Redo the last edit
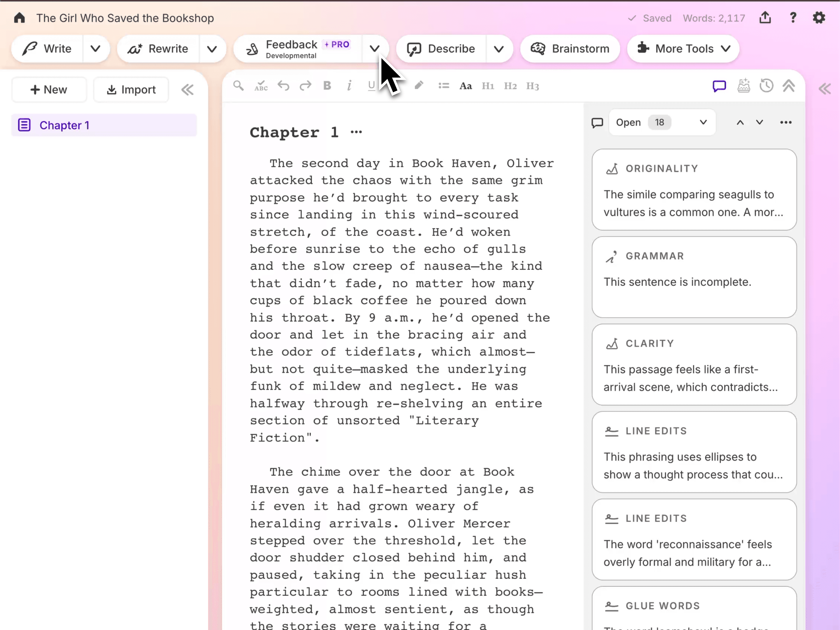Image resolution: width=840 pixels, height=630 pixels. pyautogui.click(x=305, y=86)
